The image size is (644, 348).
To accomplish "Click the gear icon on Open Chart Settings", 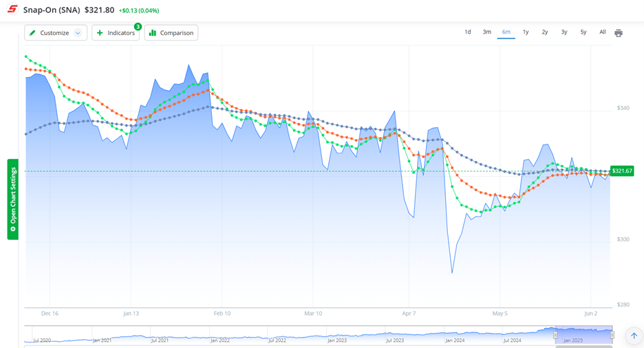I will pos(12,228).
